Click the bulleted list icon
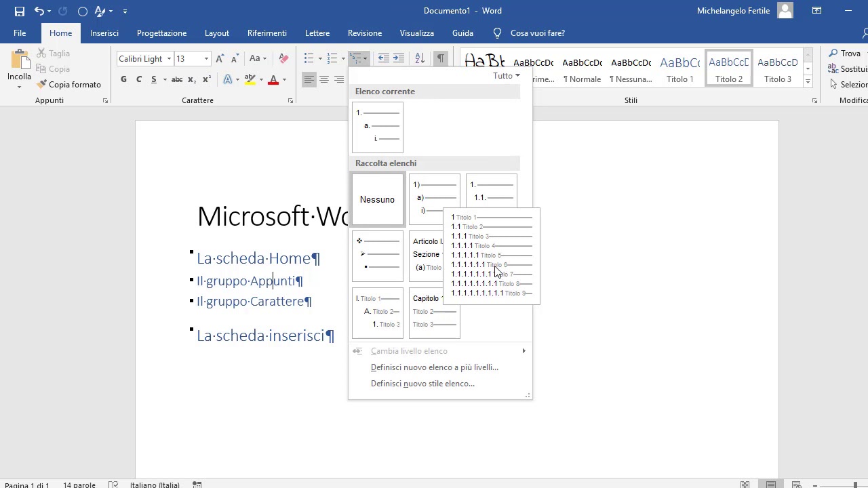 point(309,58)
